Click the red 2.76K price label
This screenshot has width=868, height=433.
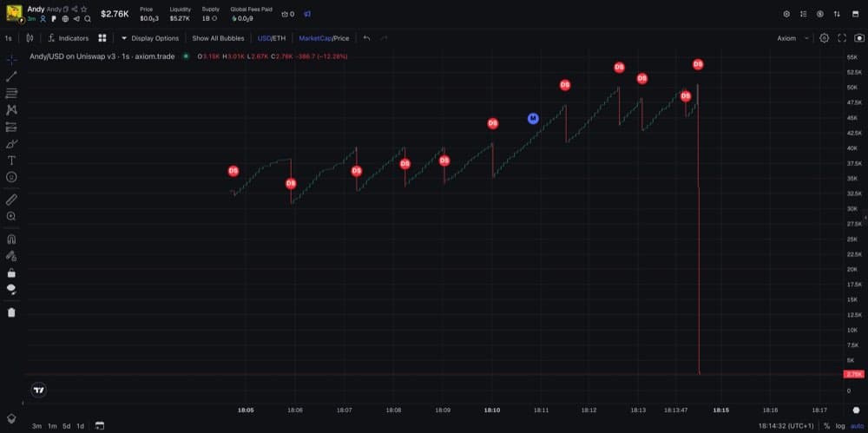[853, 374]
